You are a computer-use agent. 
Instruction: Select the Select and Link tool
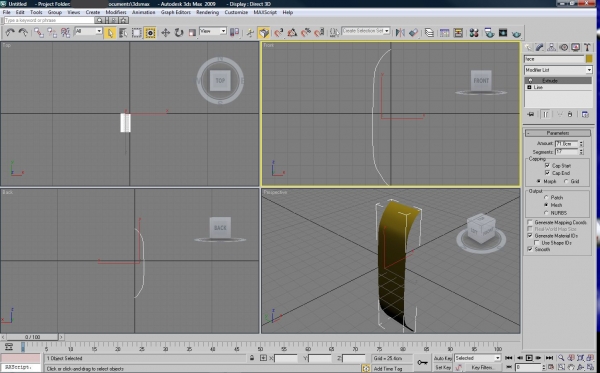(38, 33)
